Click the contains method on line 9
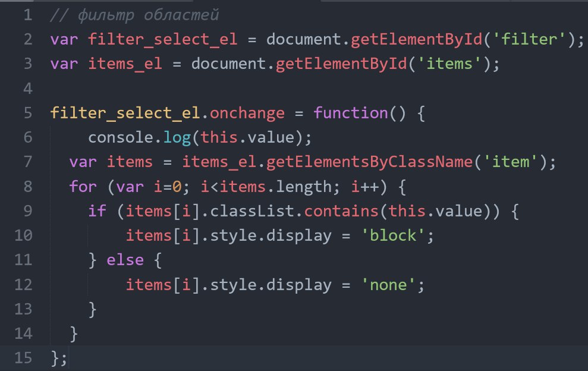 341,211
